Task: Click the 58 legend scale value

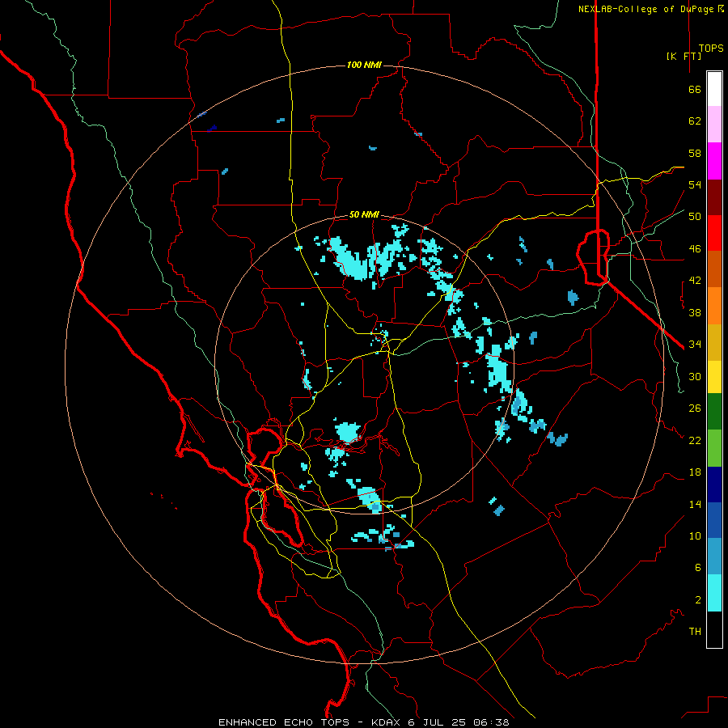Action: click(x=695, y=153)
